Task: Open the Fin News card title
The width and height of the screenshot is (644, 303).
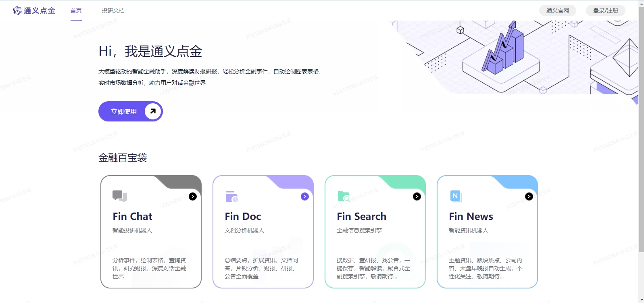Action: (471, 217)
